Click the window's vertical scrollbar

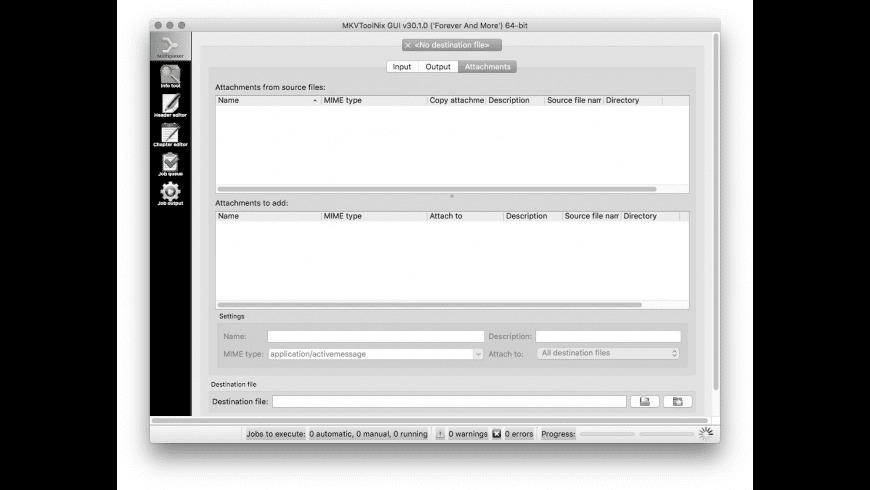(716, 211)
